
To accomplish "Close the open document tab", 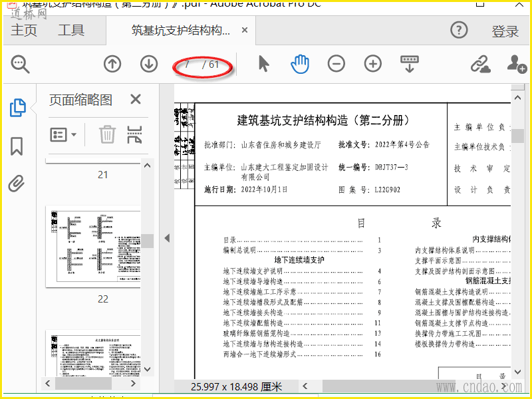I will click(245, 30).
